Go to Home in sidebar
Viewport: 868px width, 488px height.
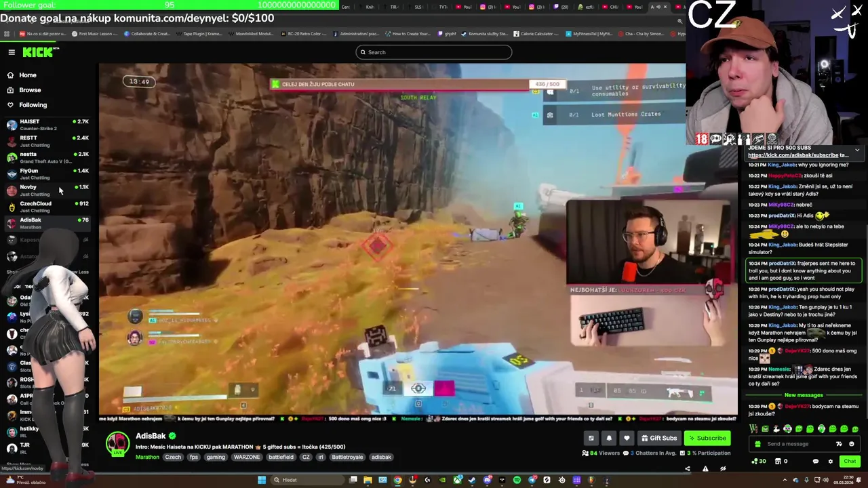[28, 75]
